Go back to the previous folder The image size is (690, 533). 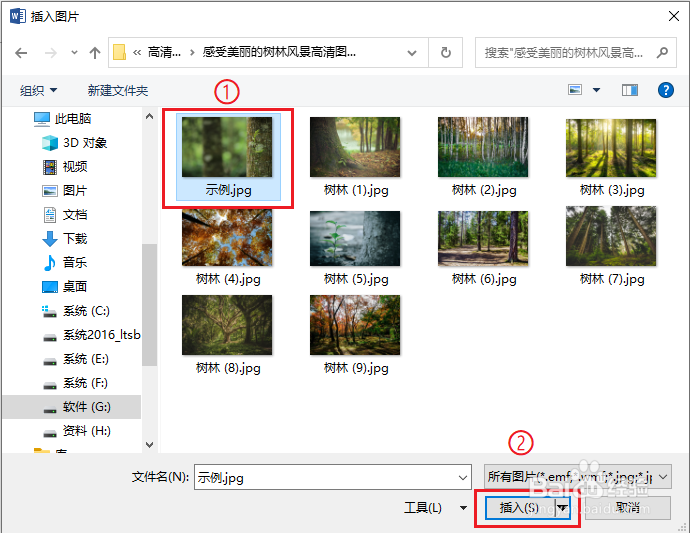point(21,53)
